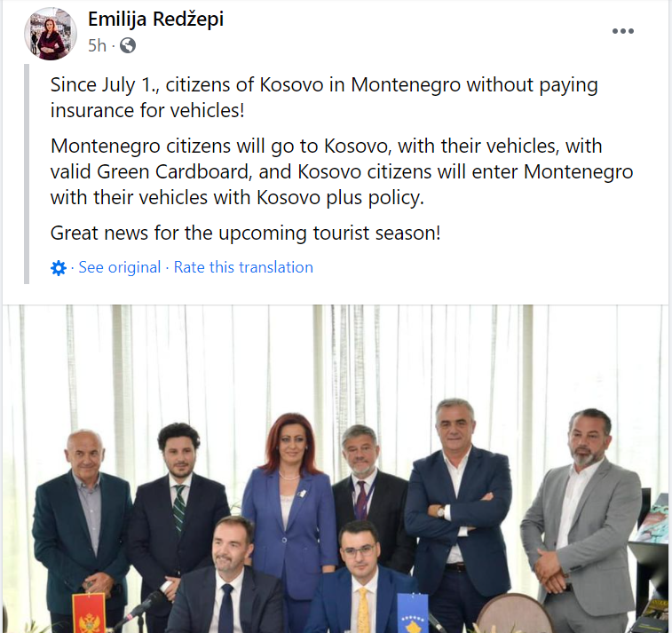Open the group photo attached to post

[x=336, y=469]
